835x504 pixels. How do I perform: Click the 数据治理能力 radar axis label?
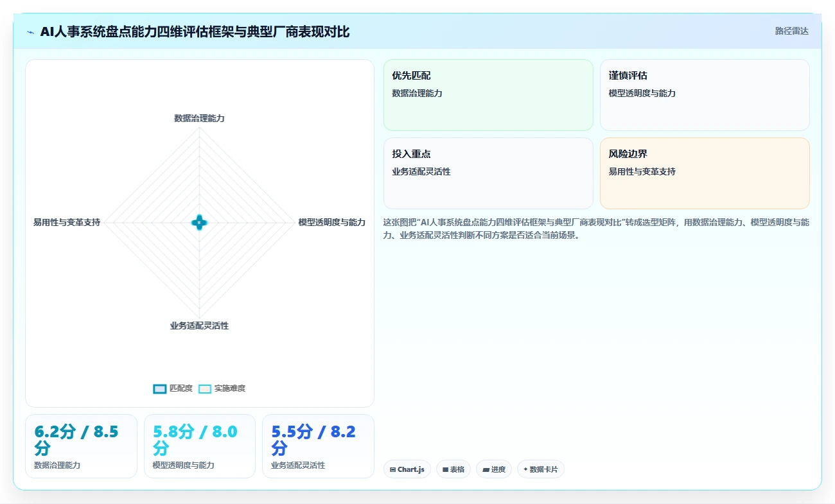click(x=199, y=118)
